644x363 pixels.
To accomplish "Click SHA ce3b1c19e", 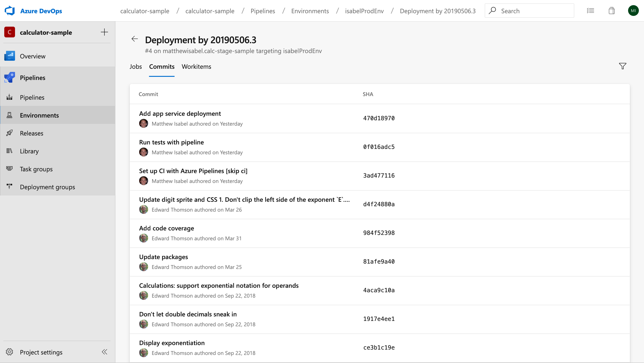I will tap(379, 348).
